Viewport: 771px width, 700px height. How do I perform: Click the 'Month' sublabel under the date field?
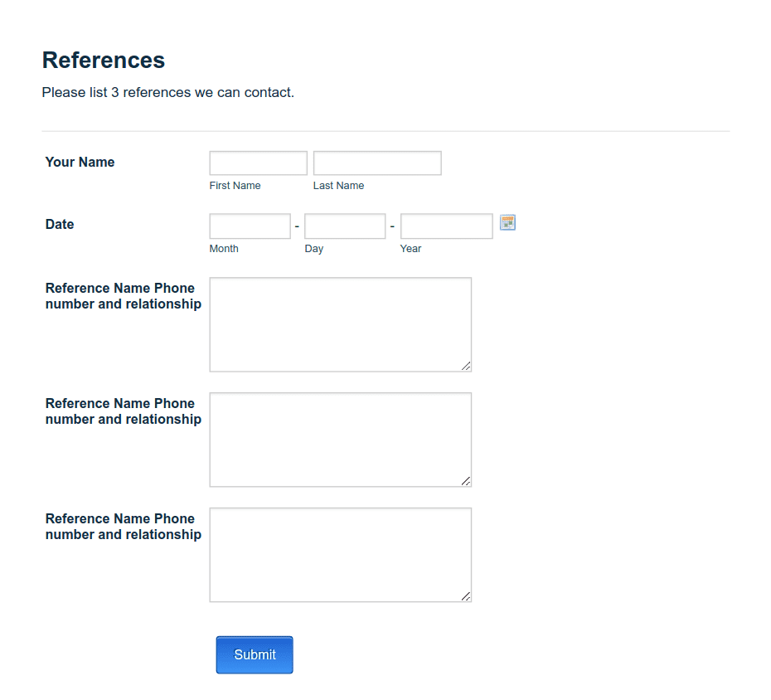[223, 248]
